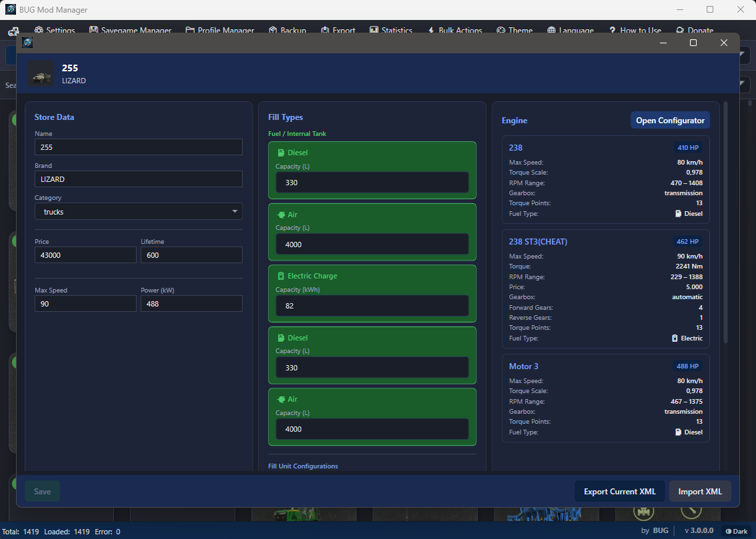Click the Electric icon in the 238 ST3(CHEAT) fuel type row
756x539 pixels.
tap(675, 338)
